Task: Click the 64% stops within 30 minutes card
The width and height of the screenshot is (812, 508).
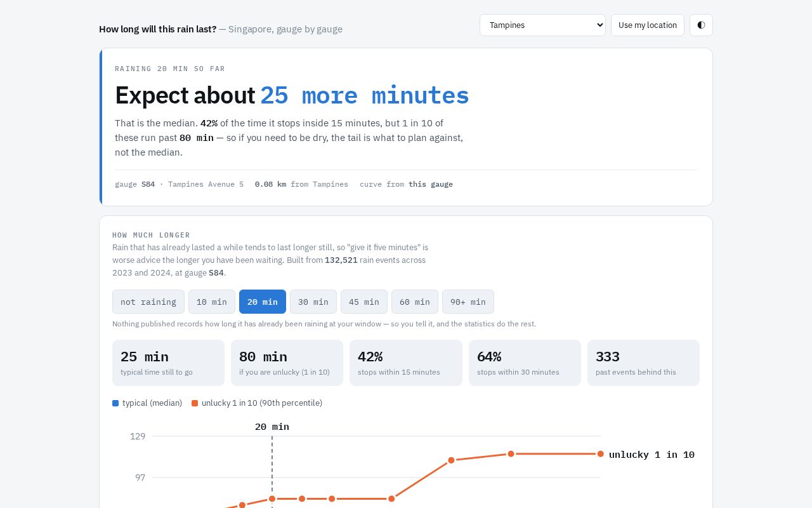Action: pos(525,363)
